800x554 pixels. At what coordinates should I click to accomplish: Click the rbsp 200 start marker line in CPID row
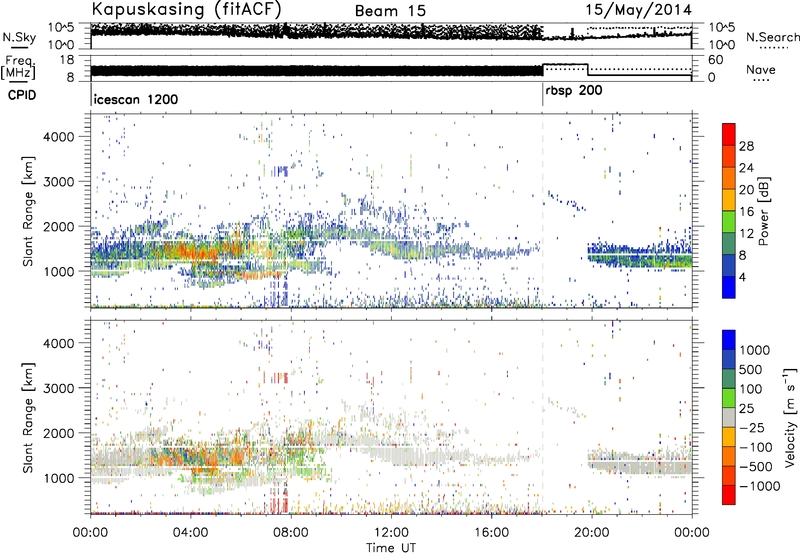point(543,94)
